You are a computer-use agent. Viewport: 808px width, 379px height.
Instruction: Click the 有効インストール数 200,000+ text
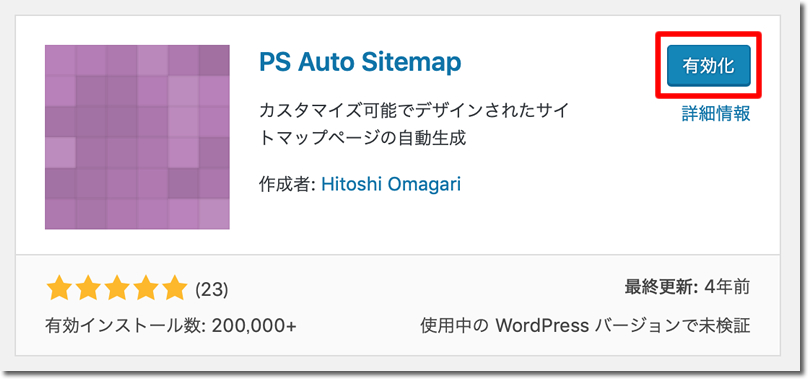coord(171,326)
